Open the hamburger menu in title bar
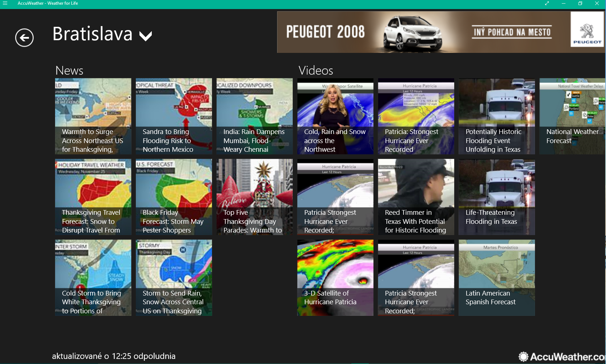606x364 pixels. point(5,3)
